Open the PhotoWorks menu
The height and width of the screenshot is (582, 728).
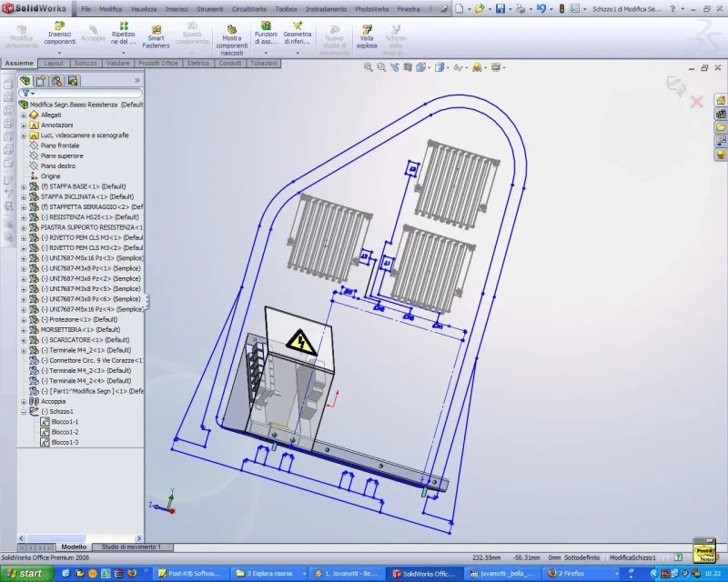pyautogui.click(x=374, y=9)
